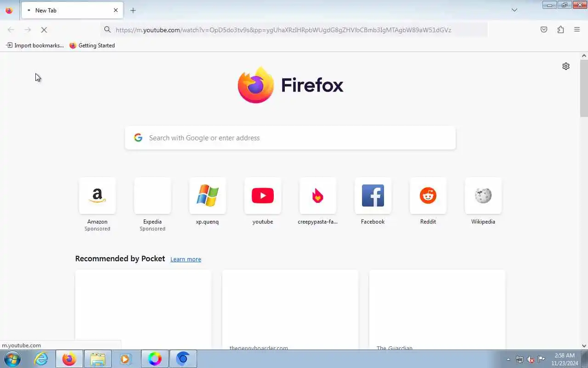The image size is (588, 368).
Task: Open the Windows Start menu
Action: (12, 359)
